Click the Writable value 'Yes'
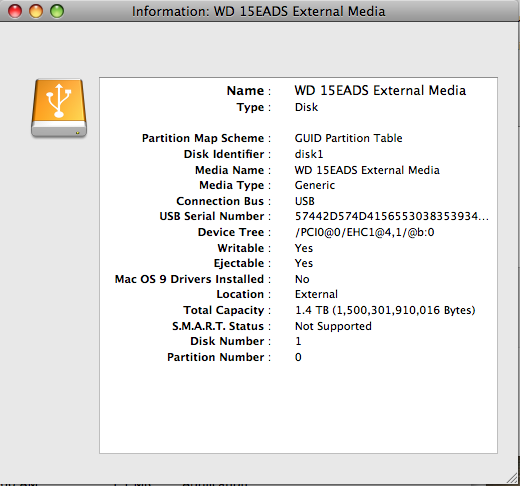Image resolution: width=520 pixels, height=486 pixels. (x=304, y=248)
